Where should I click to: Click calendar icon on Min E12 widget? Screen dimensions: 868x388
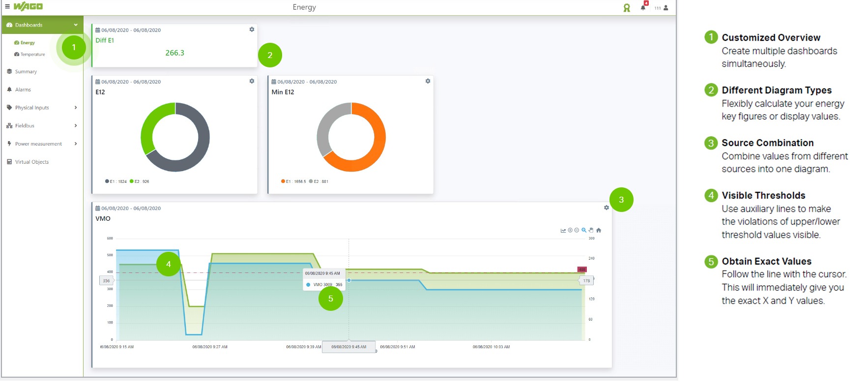[274, 82]
